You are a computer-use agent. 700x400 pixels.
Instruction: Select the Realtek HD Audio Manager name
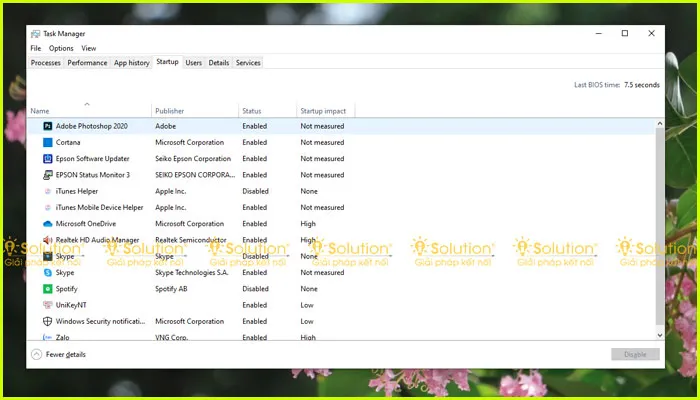(x=97, y=240)
